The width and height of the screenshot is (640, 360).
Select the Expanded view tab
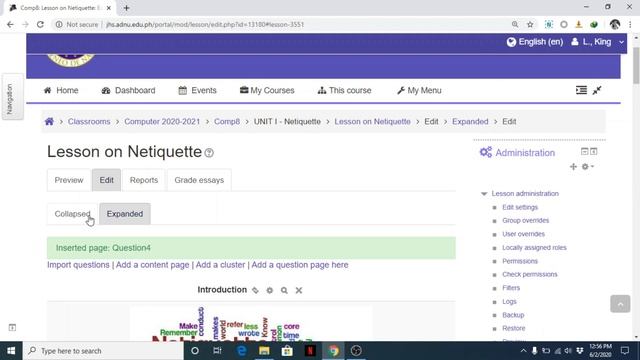tap(125, 214)
